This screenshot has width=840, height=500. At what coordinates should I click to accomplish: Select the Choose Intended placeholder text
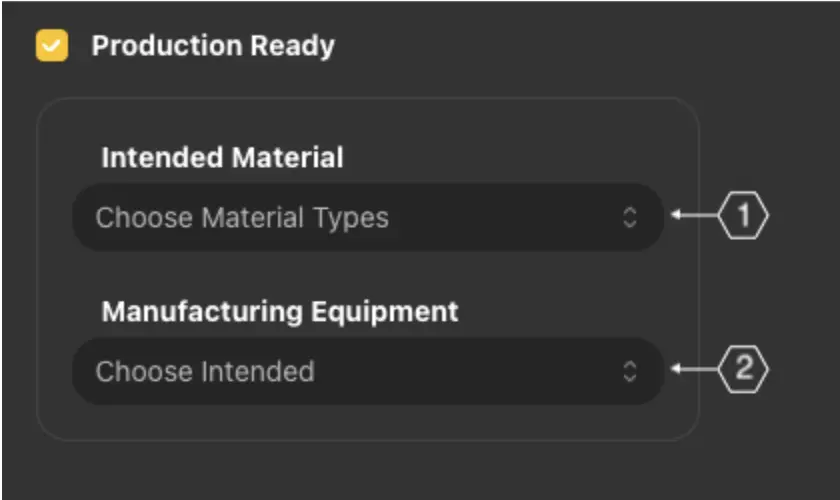(x=205, y=371)
